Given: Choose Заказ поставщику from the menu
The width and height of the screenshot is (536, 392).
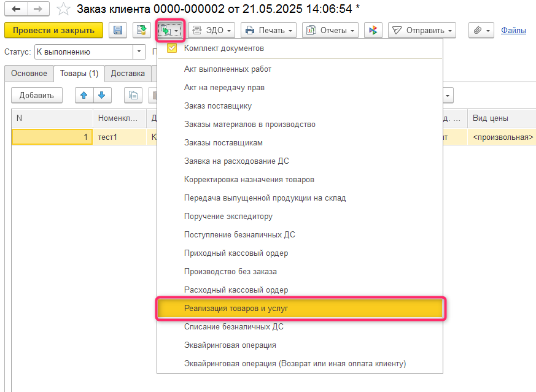Looking at the screenshot, I should 218,106.
